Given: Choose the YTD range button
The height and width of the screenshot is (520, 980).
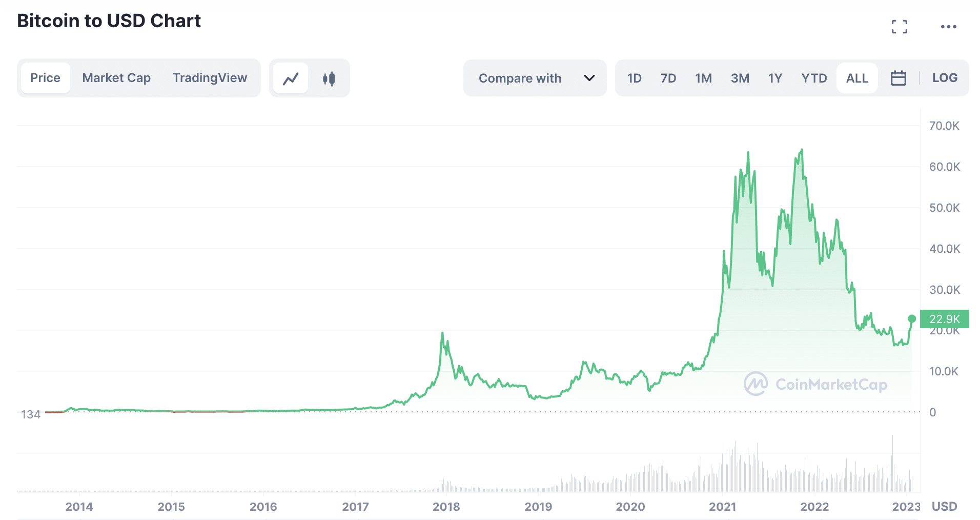Looking at the screenshot, I should point(814,78).
